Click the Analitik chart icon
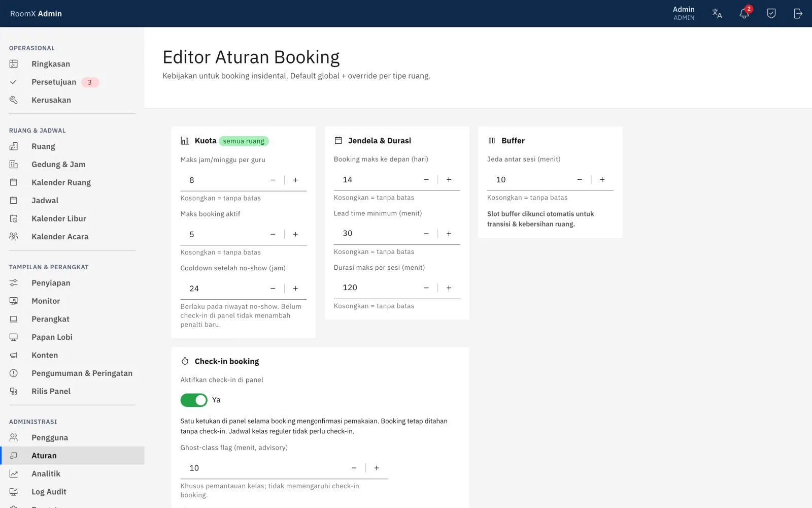The image size is (812, 508). 14,474
